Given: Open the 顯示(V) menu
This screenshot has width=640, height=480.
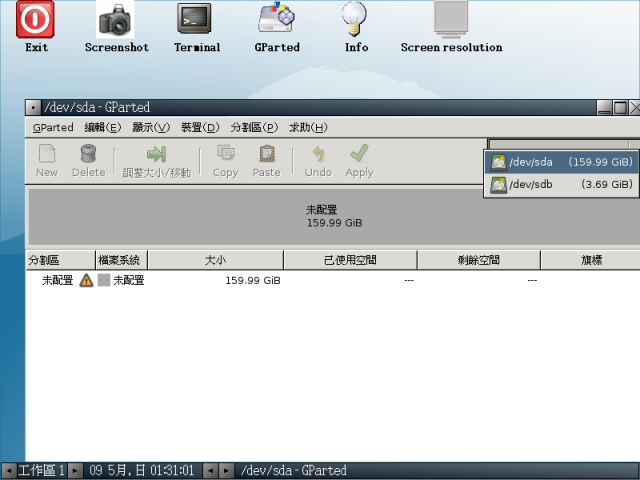Looking at the screenshot, I should click(151, 127).
